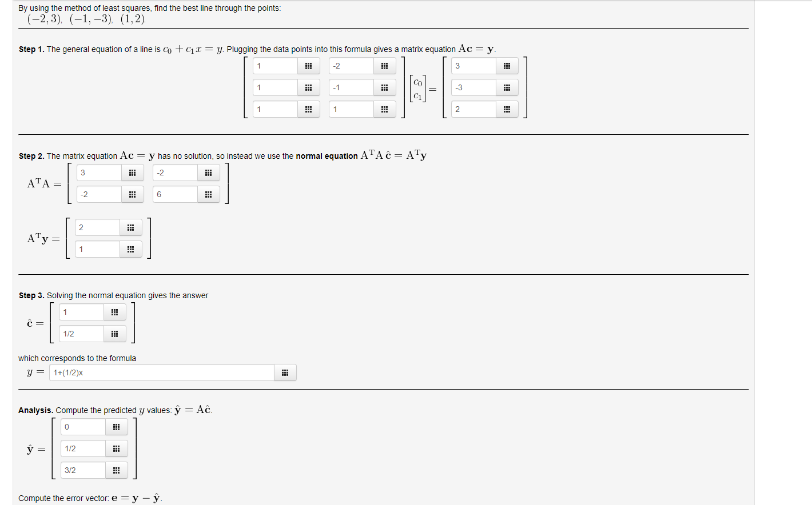This screenshot has height=505, width=812.
Task: Click the "2" entry field of vector ATy
Action: (x=97, y=227)
